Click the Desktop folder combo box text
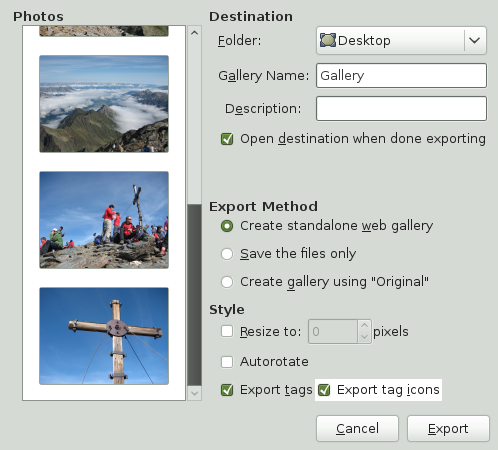The height and width of the screenshot is (450, 498). (364, 41)
